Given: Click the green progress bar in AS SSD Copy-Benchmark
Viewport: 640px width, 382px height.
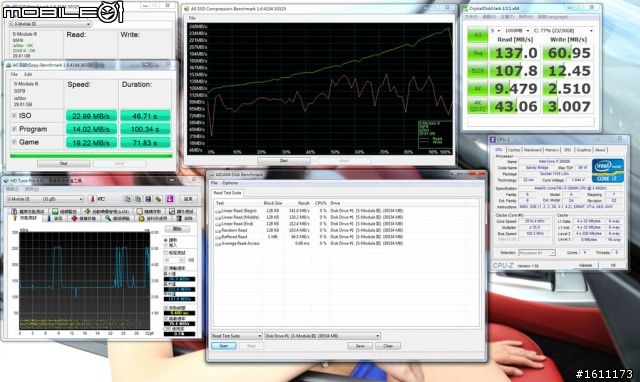Looking at the screenshot, I should tap(91, 155).
